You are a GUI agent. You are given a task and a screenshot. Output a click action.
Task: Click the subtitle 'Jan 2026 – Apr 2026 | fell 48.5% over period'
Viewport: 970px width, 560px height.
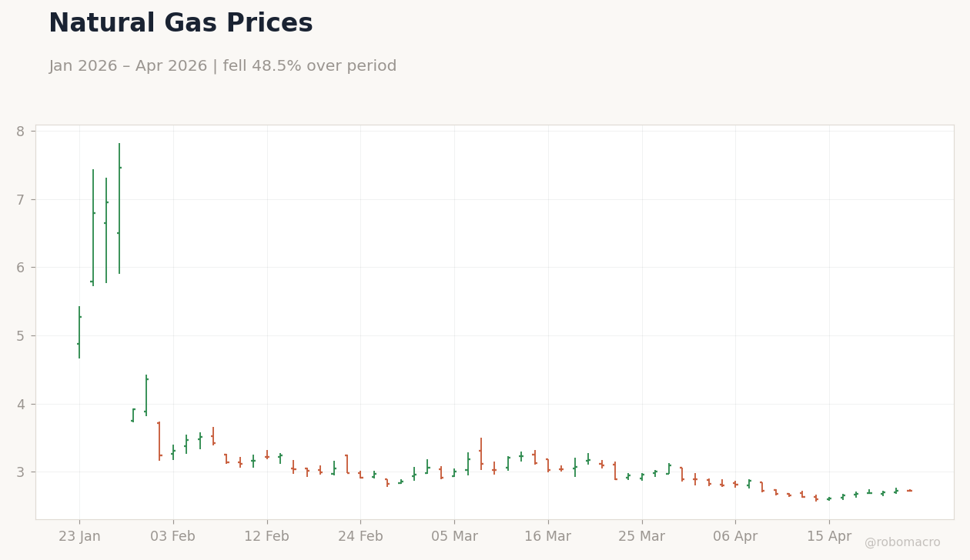222,67
